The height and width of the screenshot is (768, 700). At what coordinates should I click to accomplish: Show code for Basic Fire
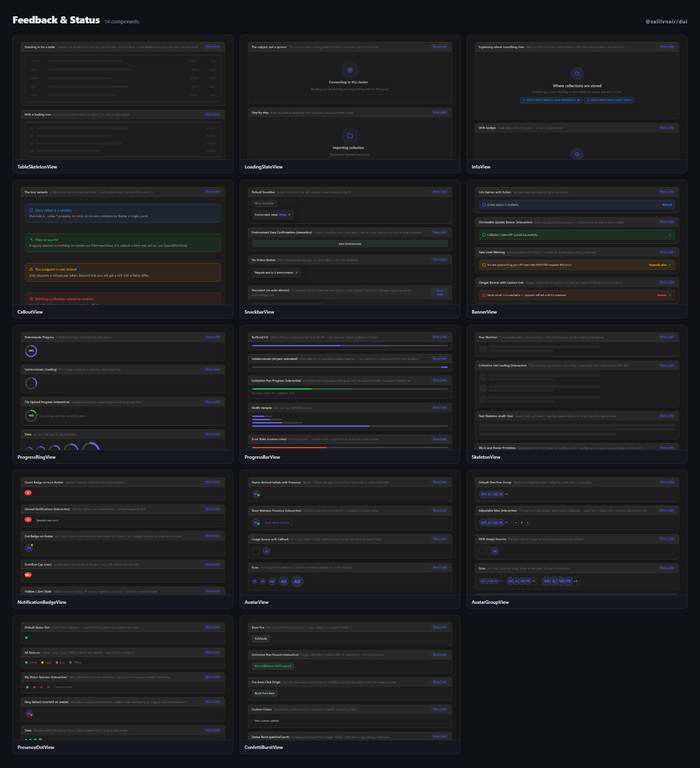[439, 627]
